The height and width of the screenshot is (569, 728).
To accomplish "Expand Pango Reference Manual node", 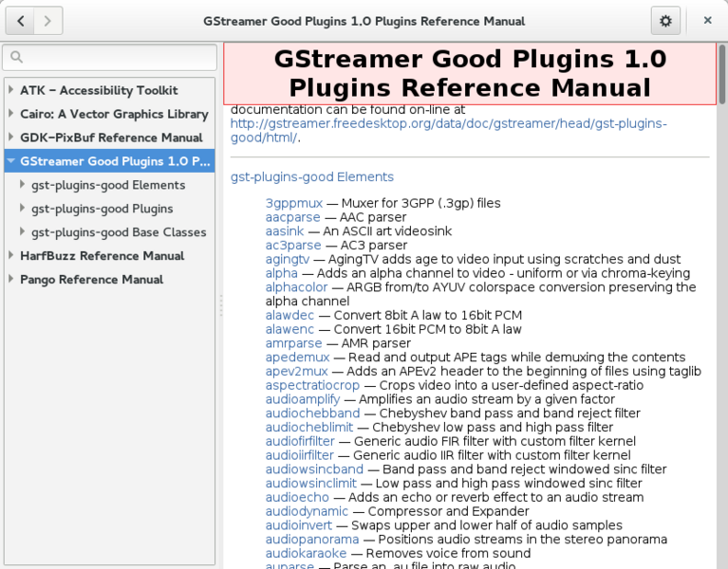I will pos(10,279).
